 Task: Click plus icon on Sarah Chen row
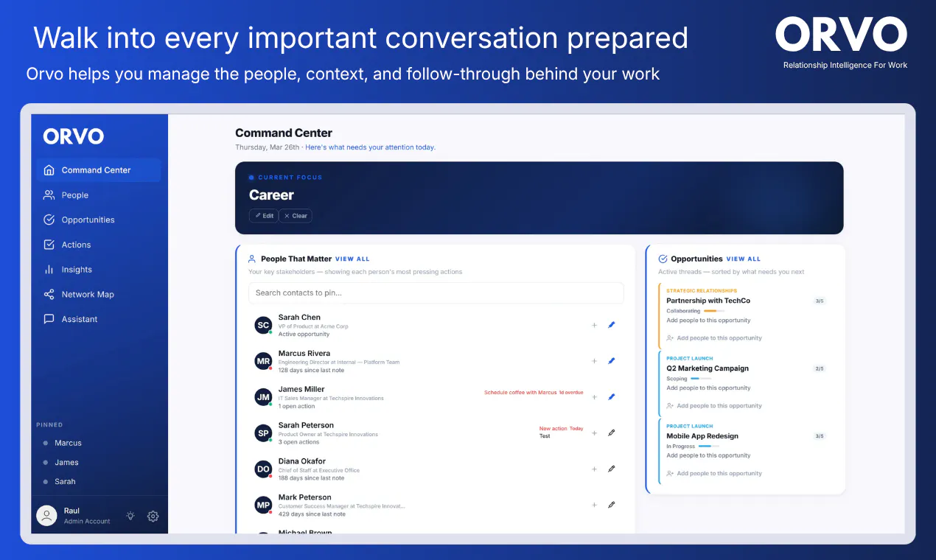coord(594,325)
